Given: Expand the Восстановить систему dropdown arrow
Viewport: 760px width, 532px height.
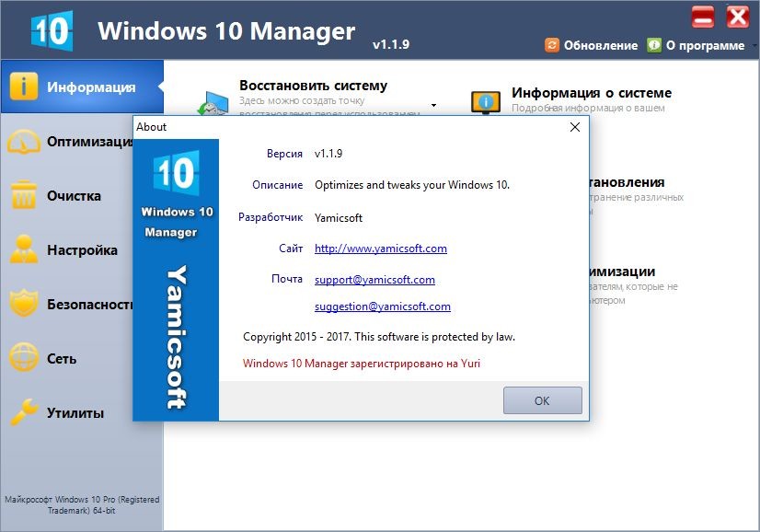Looking at the screenshot, I should 433,105.
